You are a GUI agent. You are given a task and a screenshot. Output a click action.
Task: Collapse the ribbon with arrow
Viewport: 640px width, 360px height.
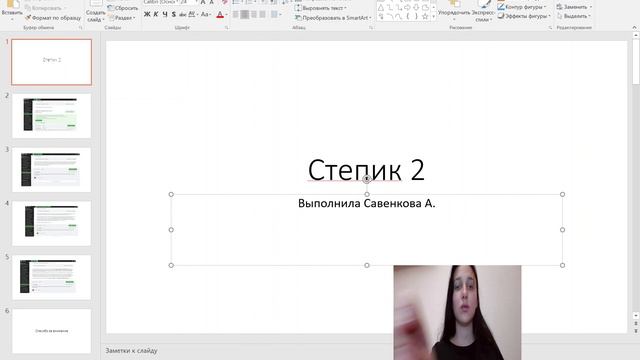pyautogui.click(x=634, y=28)
